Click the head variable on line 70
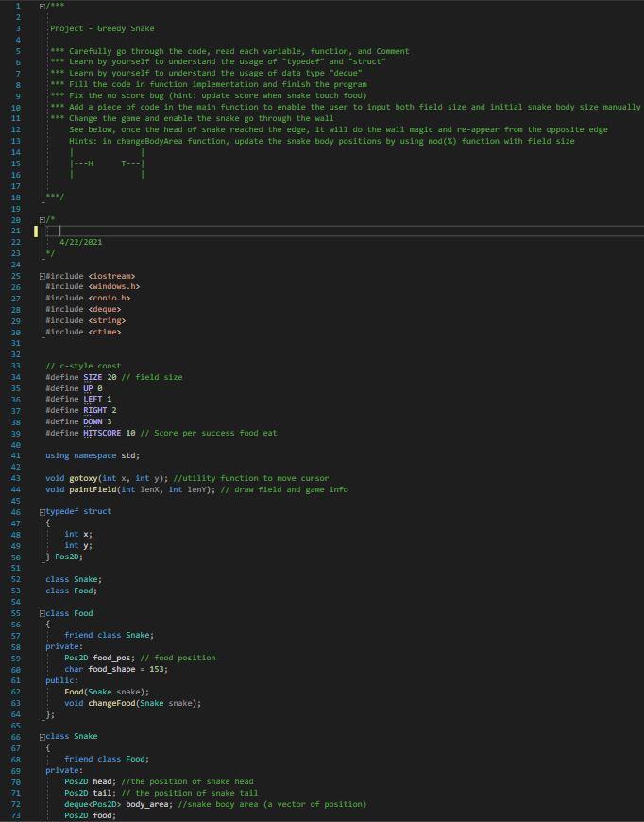 [x=102, y=781]
